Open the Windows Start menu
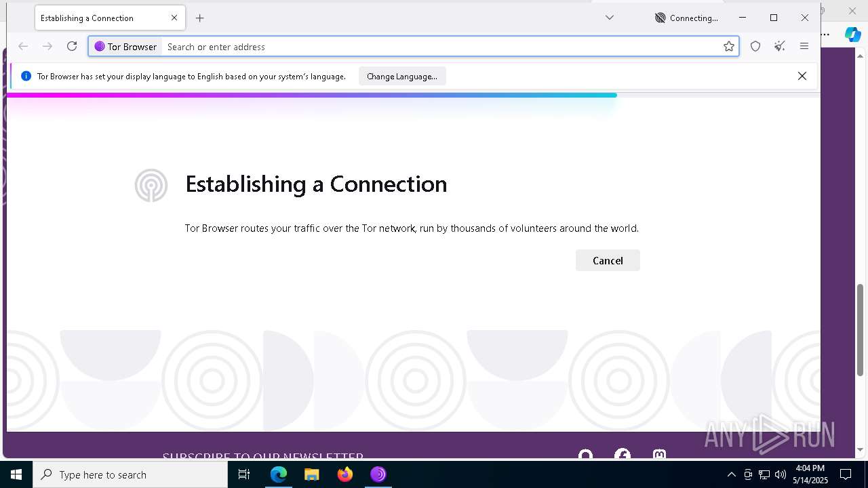The width and height of the screenshot is (868, 488). [x=16, y=474]
